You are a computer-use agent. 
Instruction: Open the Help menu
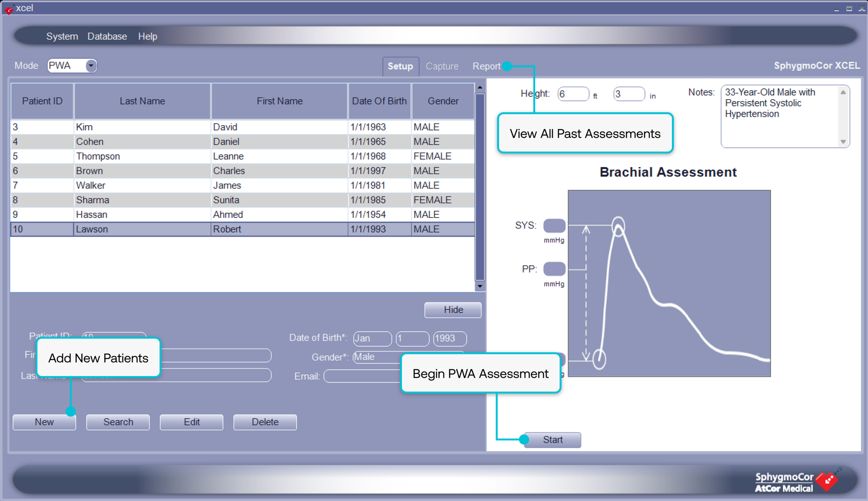coord(147,36)
